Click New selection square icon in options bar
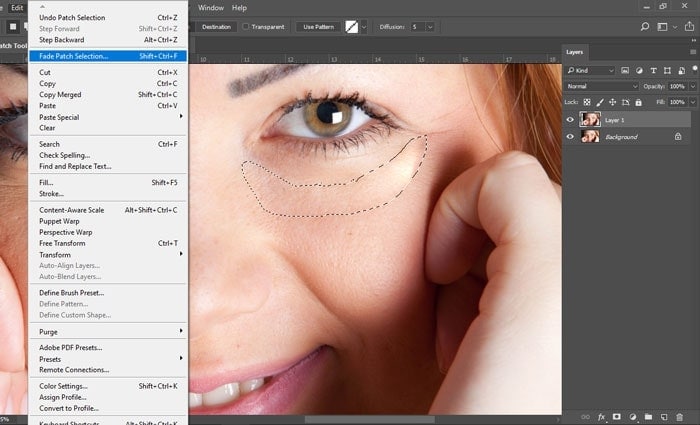Viewport: 700px width, 425px height. (13, 27)
